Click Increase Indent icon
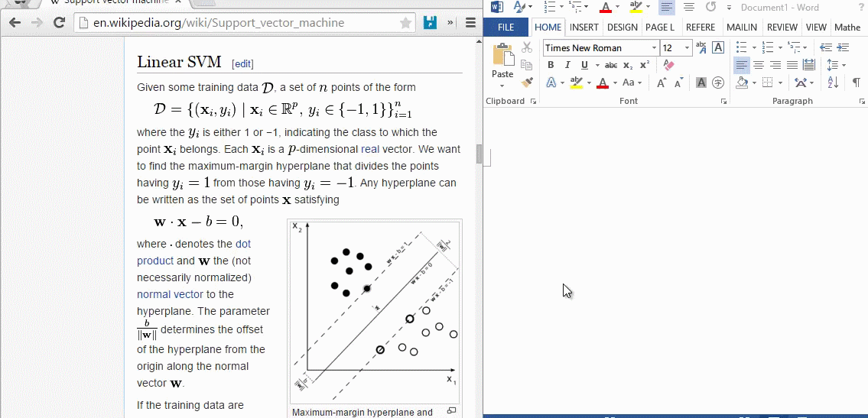Image resolution: width=868 pixels, height=418 pixels. pyautogui.click(x=843, y=47)
